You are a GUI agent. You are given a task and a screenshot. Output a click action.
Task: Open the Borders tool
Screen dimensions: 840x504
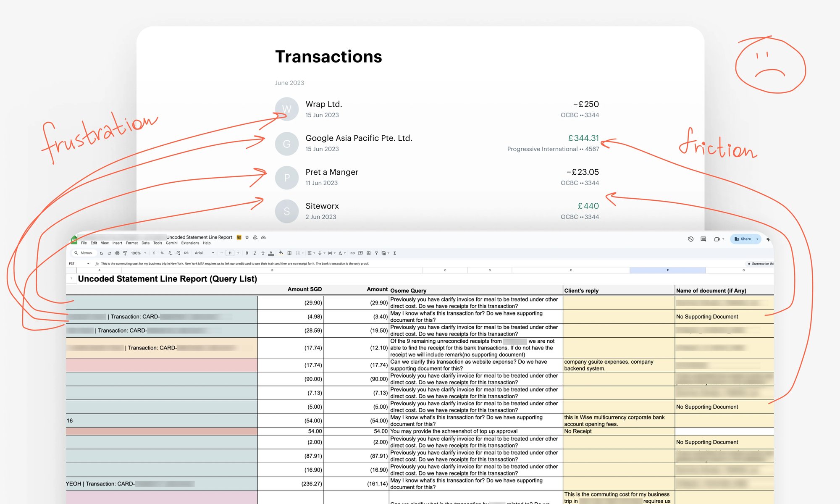pos(289,253)
